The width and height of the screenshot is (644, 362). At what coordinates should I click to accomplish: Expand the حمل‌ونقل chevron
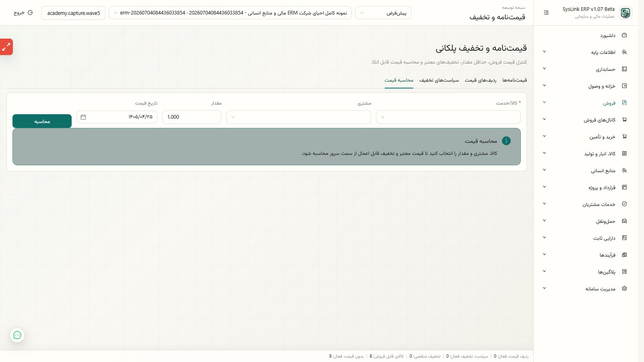(x=544, y=221)
